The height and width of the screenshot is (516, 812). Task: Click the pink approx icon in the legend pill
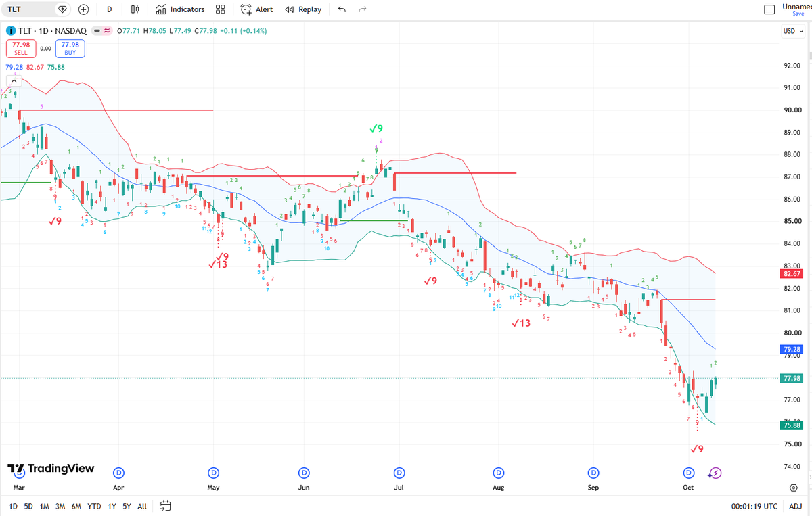(107, 30)
